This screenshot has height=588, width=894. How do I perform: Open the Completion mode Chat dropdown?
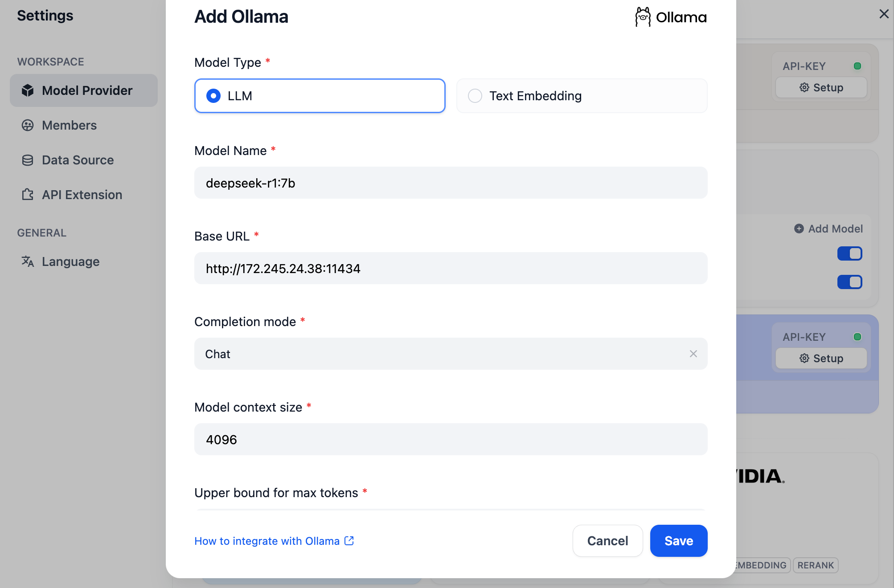pos(441,354)
